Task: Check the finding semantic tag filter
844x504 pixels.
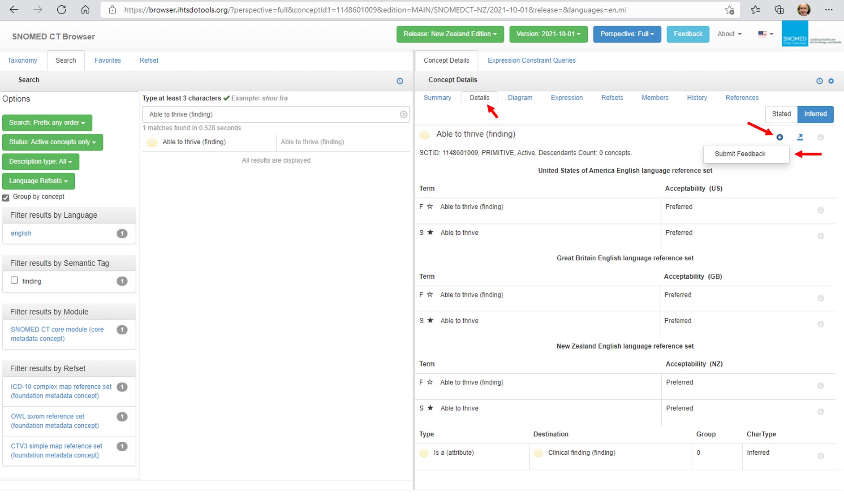Action: click(x=14, y=280)
